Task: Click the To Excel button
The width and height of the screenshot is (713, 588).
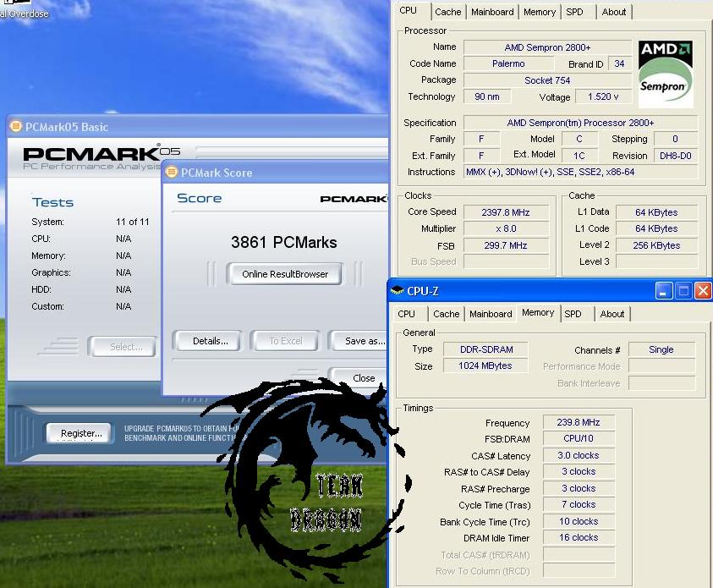Action: (285, 341)
